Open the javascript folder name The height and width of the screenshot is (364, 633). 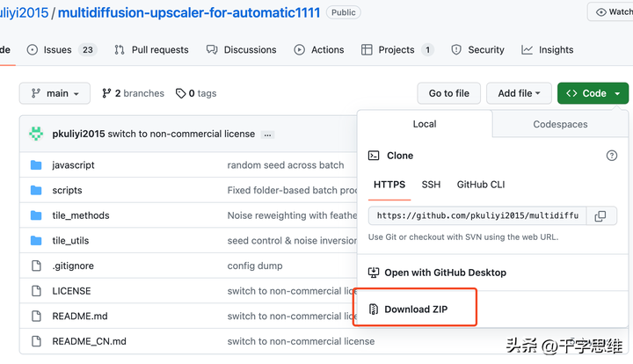tap(73, 165)
